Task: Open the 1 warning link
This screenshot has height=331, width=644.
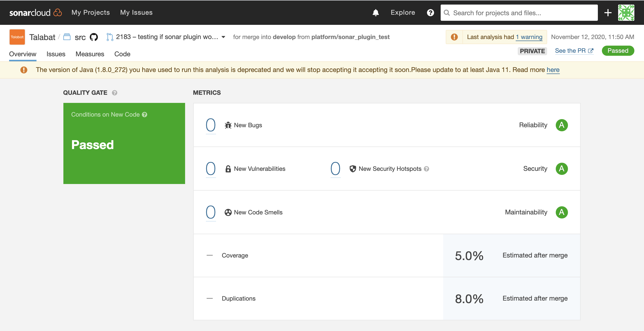Action: [529, 37]
